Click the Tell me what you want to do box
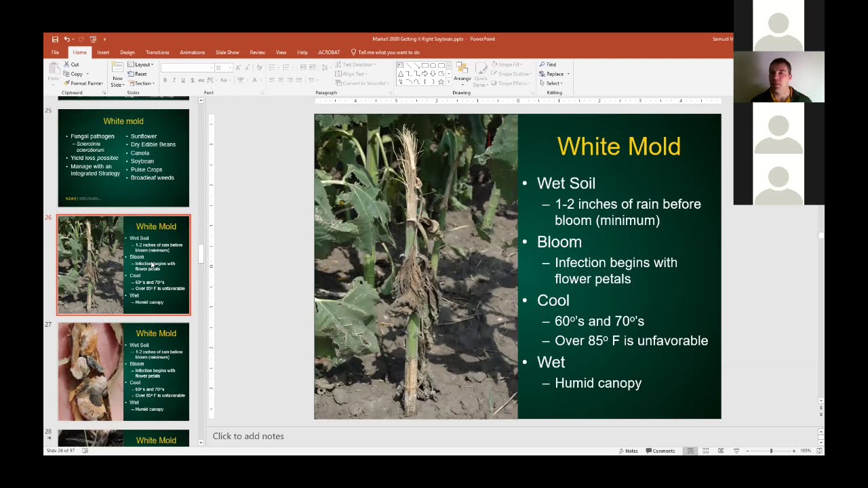Image resolution: width=868 pixels, height=488 pixels. coord(385,52)
